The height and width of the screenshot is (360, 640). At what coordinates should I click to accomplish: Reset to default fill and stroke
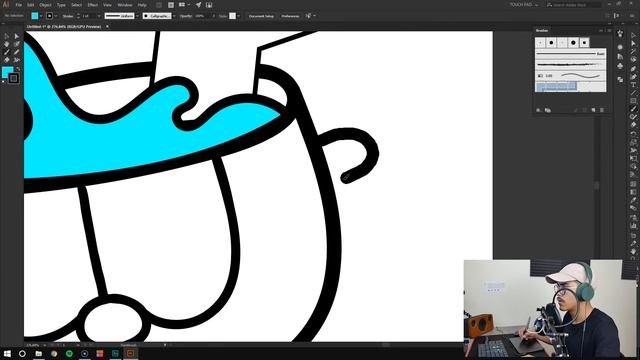[x=4, y=82]
